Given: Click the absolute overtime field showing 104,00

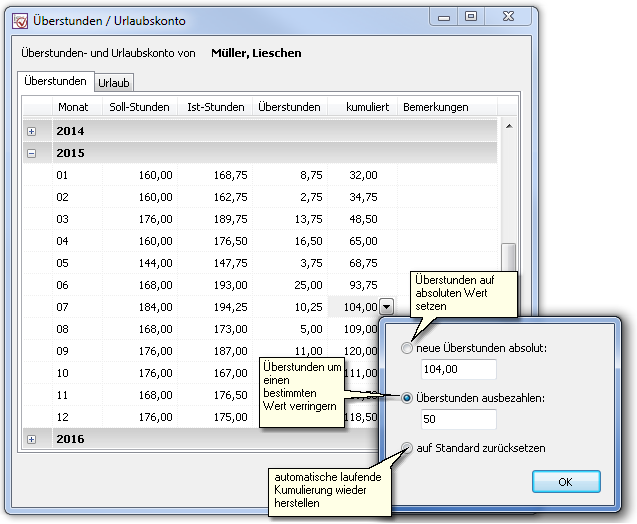Looking at the screenshot, I should point(457,369).
